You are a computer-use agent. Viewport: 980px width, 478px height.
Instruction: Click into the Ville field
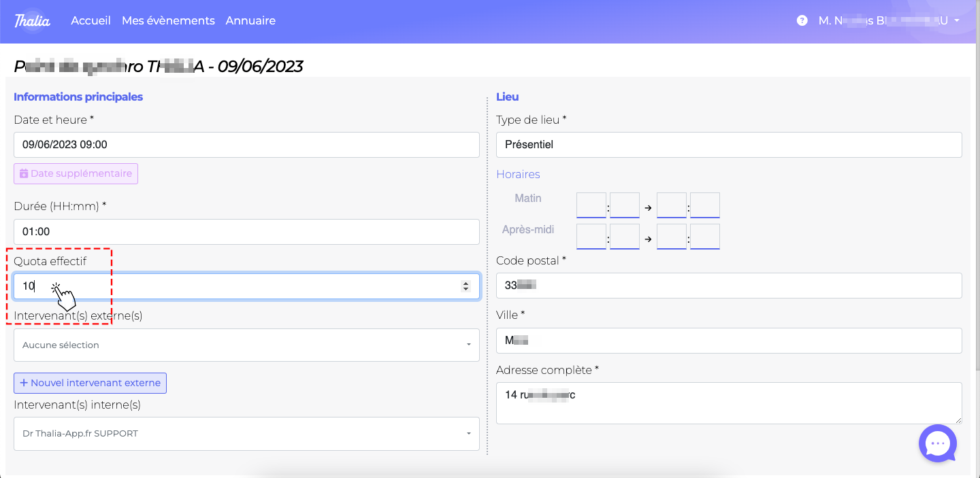tap(728, 341)
